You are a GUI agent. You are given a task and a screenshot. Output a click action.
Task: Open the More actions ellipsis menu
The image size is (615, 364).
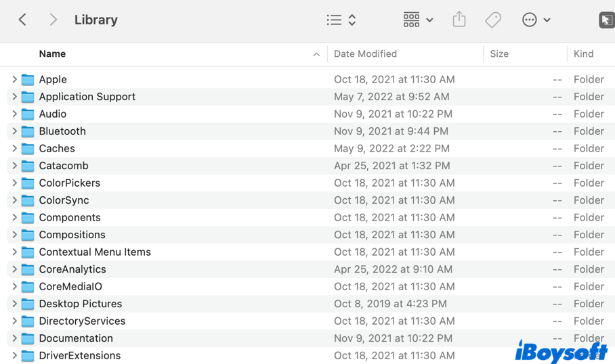pos(536,20)
